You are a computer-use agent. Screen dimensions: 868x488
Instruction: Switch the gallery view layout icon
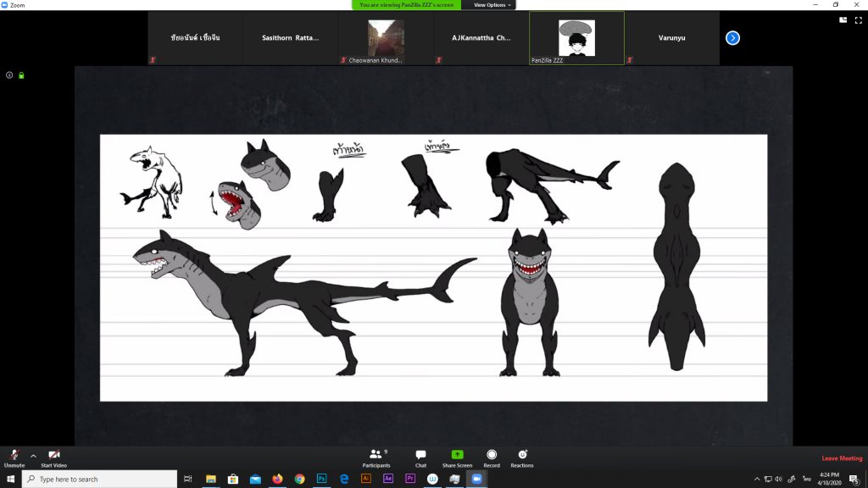(843, 19)
